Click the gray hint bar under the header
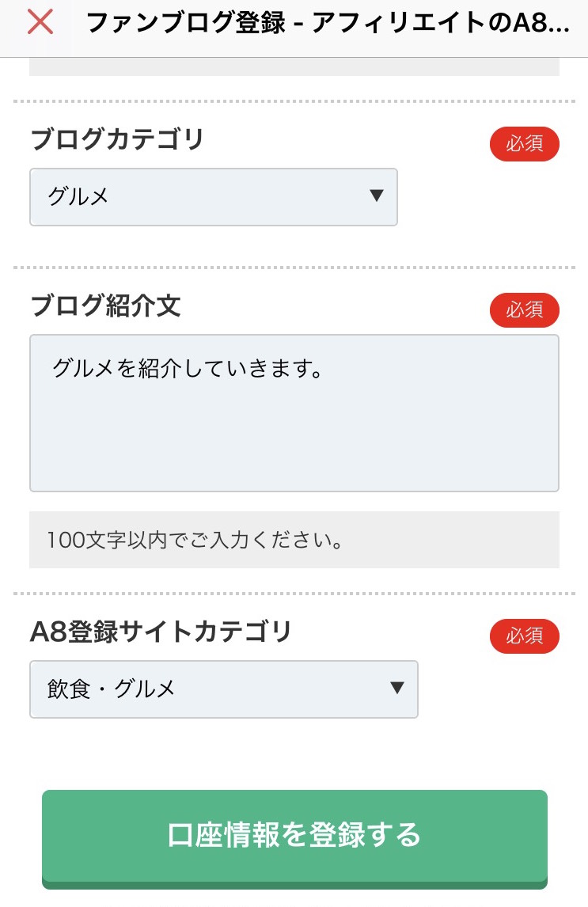The image size is (588, 907). pos(294,66)
